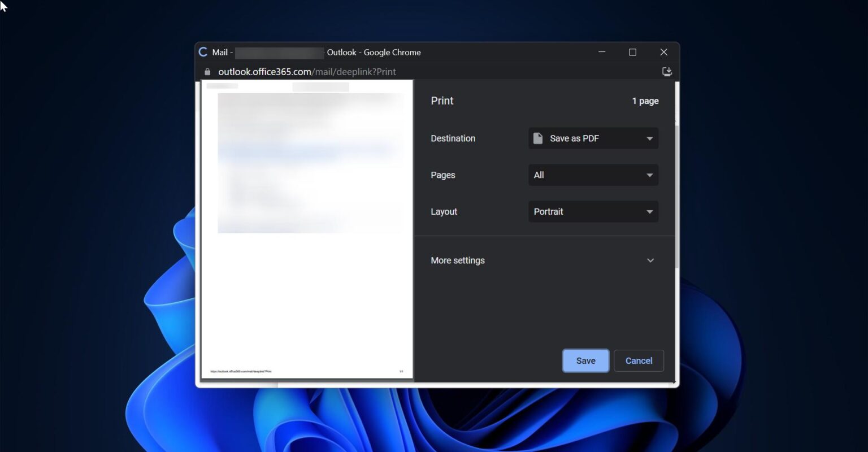The height and width of the screenshot is (452, 868).
Task: Open the Pages dropdown showing All
Action: [593, 175]
